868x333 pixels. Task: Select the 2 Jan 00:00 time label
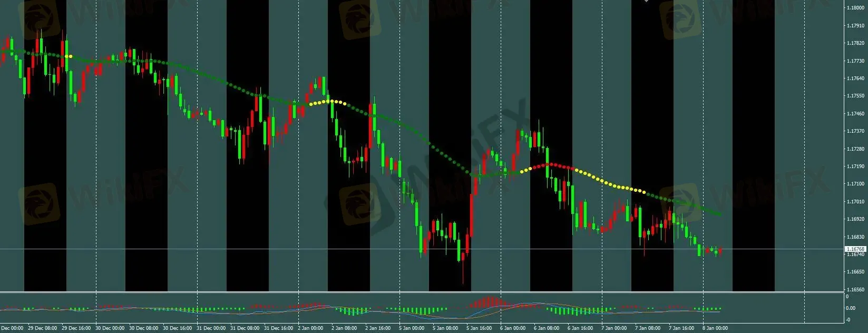(x=310, y=328)
